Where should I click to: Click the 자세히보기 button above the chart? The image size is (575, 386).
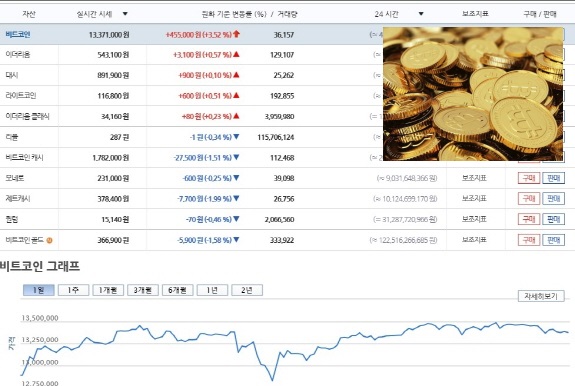click(541, 296)
